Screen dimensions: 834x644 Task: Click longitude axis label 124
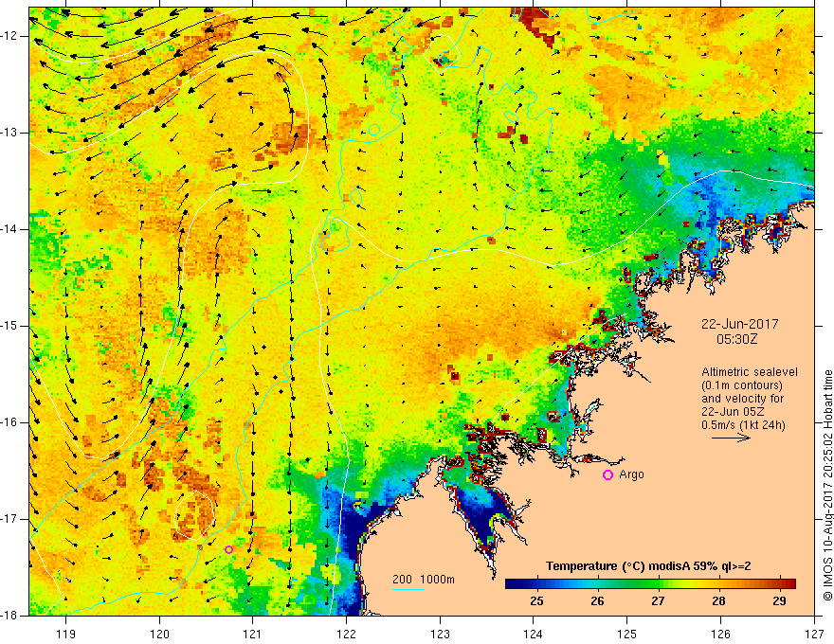click(534, 634)
